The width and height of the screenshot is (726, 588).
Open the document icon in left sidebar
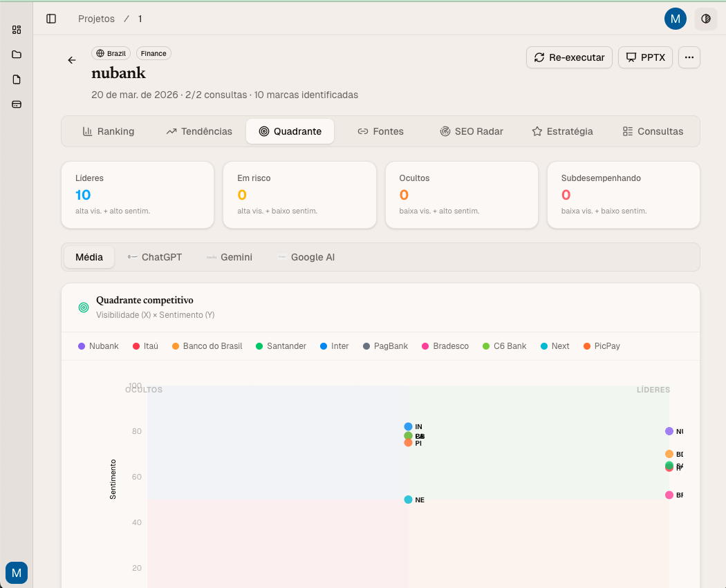(17, 79)
